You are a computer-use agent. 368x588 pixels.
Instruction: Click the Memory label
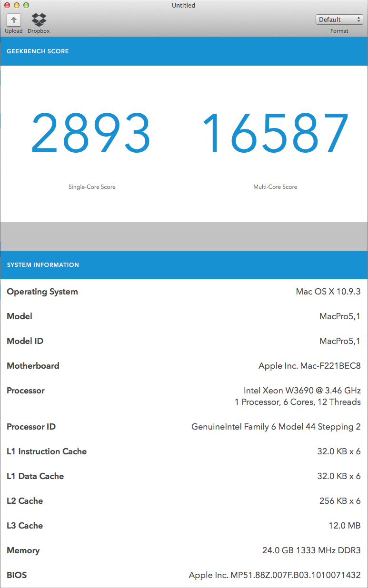pyautogui.click(x=23, y=550)
